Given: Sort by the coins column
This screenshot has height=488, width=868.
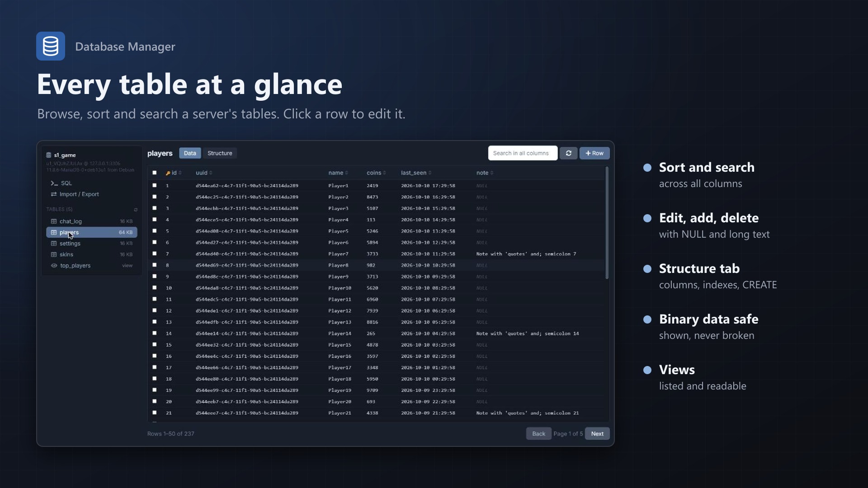Looking at the screenshot, I should 376,173.
